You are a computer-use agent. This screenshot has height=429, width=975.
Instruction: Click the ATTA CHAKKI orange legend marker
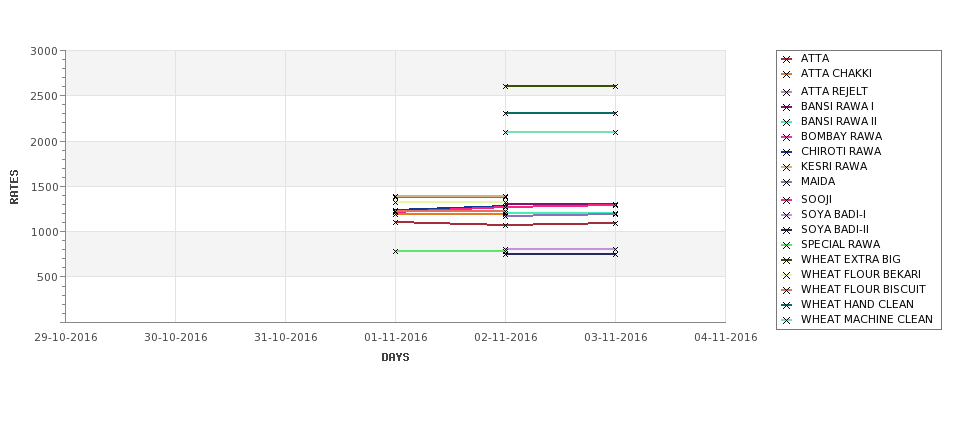point(786,74)
